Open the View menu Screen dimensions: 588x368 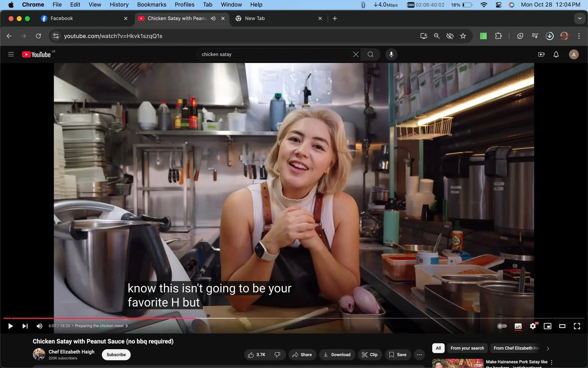pyautogui.click(x=95, y=5)
